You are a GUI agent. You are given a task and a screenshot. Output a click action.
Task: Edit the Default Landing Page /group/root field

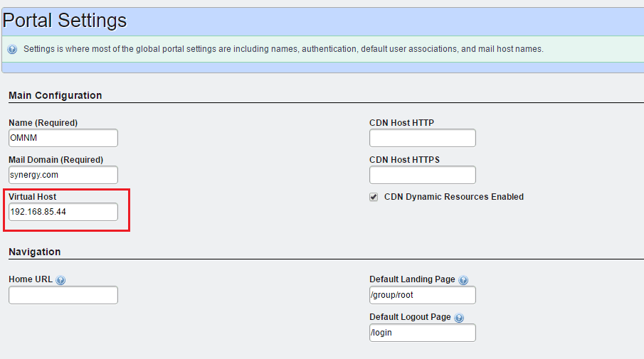click(423, 295)
